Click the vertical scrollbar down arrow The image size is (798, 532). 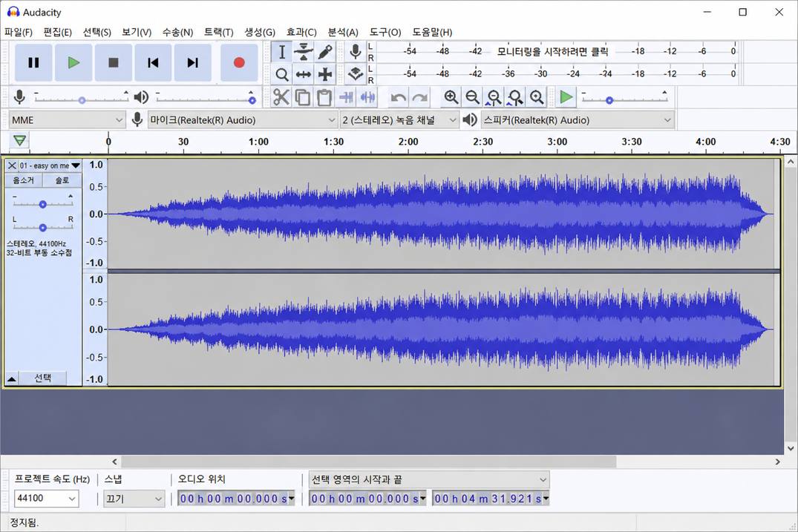791,448
